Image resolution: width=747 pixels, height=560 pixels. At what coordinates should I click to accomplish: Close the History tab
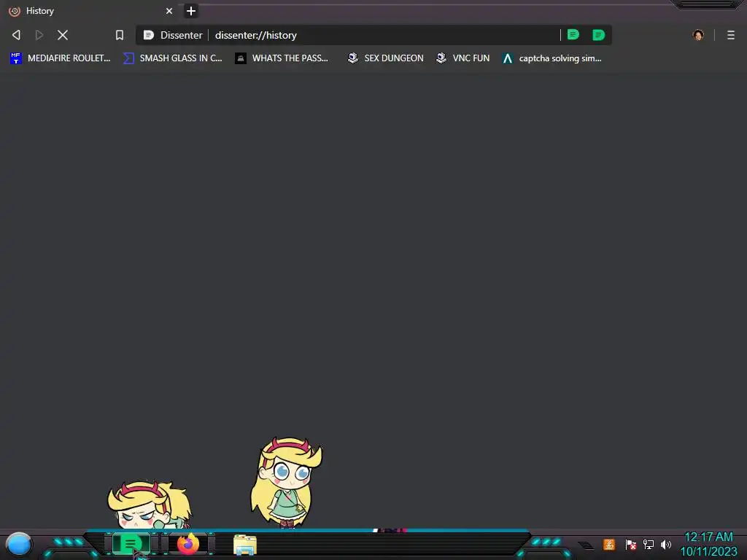[x=169, y=11]
